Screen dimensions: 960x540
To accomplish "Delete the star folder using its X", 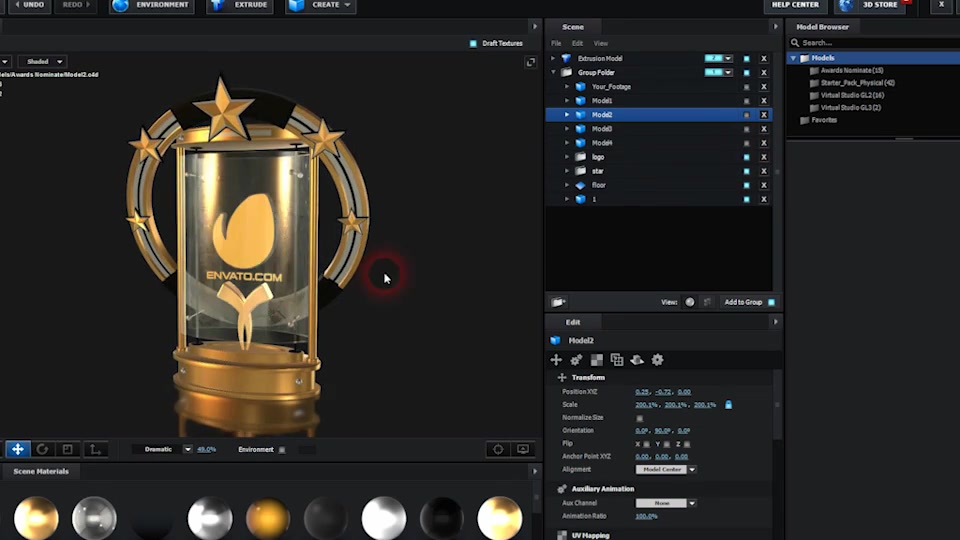I will click(763, 171).
